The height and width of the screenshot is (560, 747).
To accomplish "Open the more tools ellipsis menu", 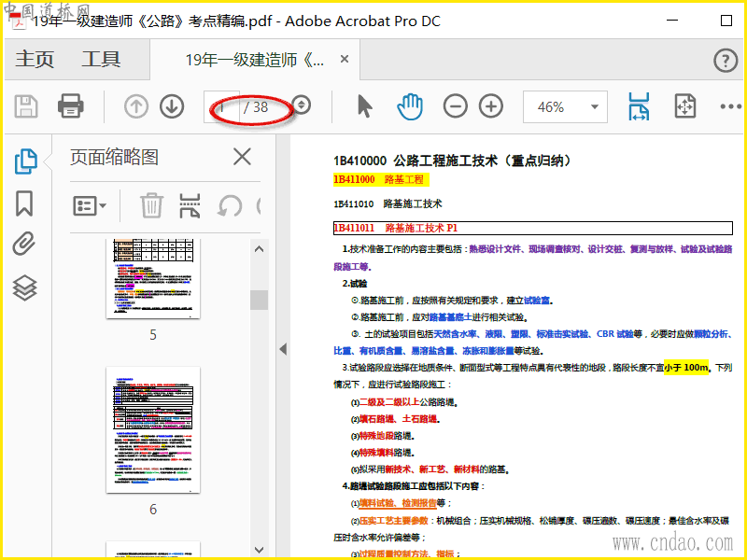I will [731, 106].
